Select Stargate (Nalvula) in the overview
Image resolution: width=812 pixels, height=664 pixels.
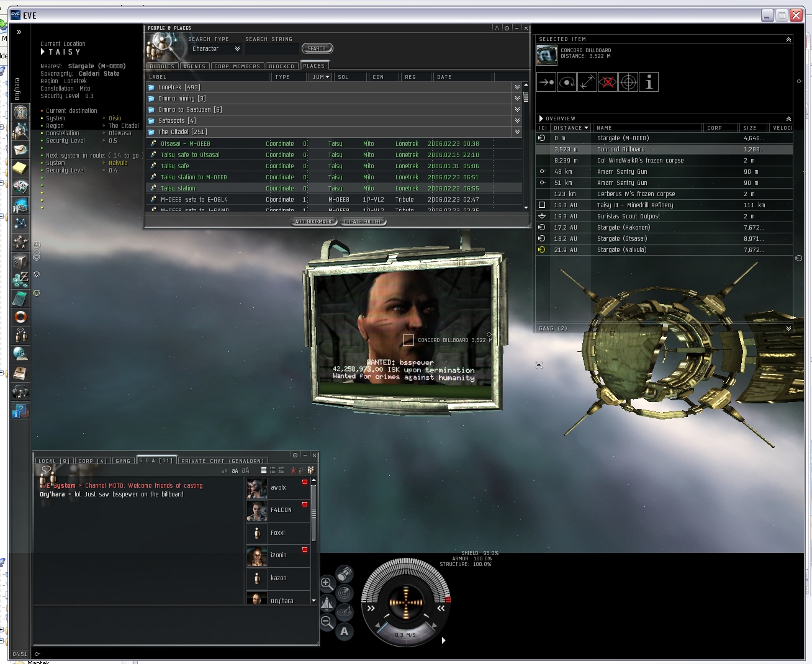pyautogui.click(x=664, y=250)
